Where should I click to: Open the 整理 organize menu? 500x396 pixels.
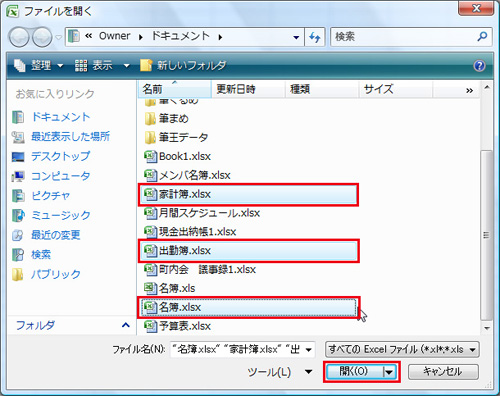[x=38, y=65]
